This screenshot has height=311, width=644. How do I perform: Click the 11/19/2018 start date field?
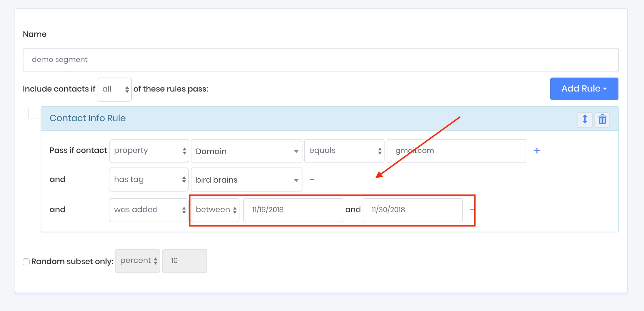pyautogui.click(x=293, y=210)
